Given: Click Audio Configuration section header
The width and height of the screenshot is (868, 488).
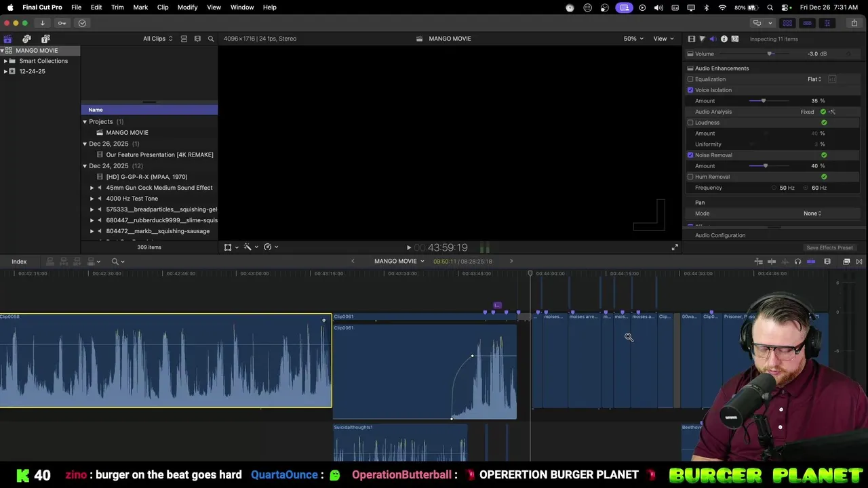Looking at the screenshot, I should click(720, 235).
